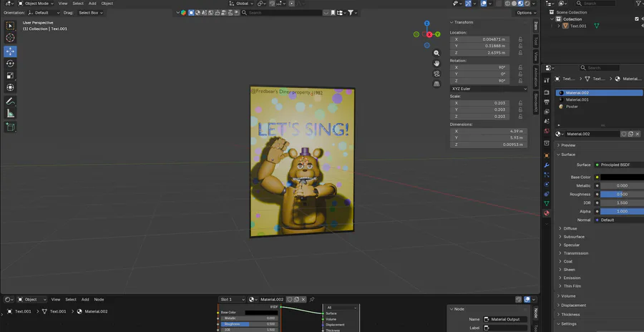
Task: Open the Select Box drag dropdown
Action: coord(90,13)
